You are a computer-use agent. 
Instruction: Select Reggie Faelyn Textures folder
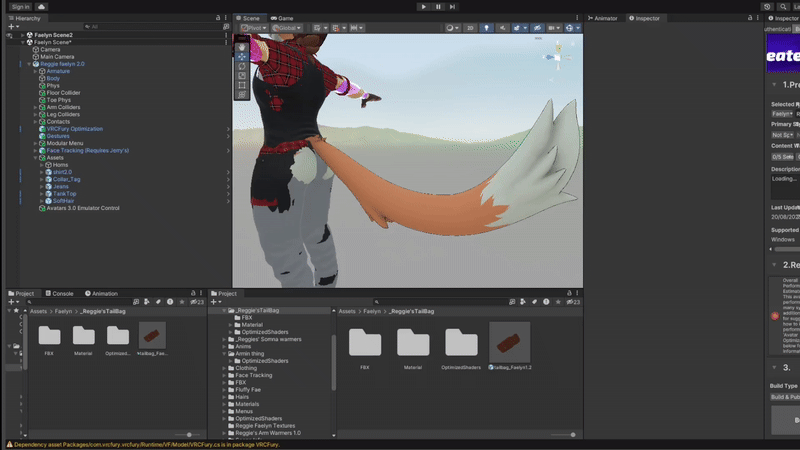pos(265,426)
